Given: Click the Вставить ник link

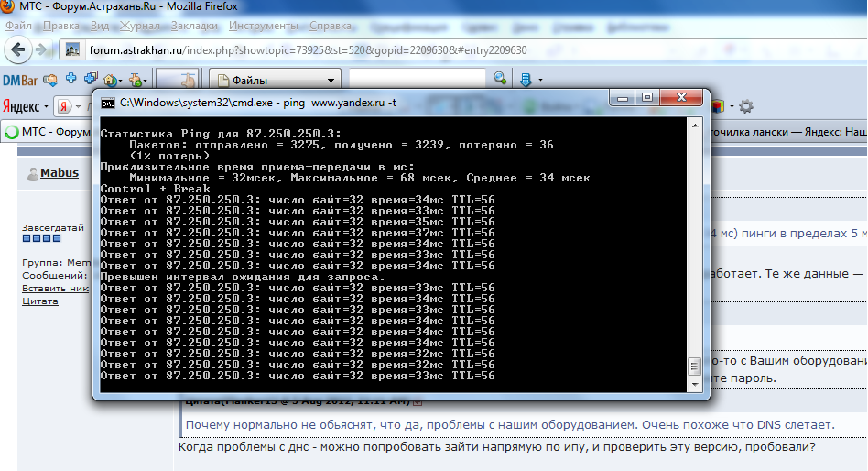Looking at the screenshot, I should (x=55, y=288).
